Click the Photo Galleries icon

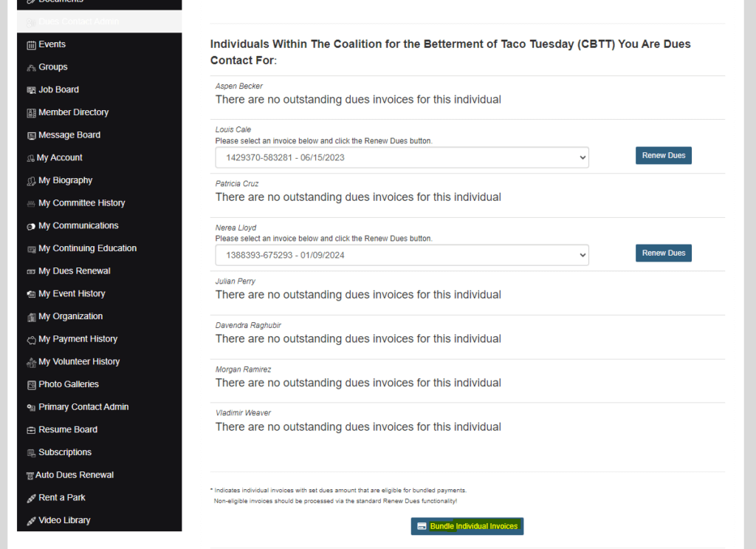31,385
